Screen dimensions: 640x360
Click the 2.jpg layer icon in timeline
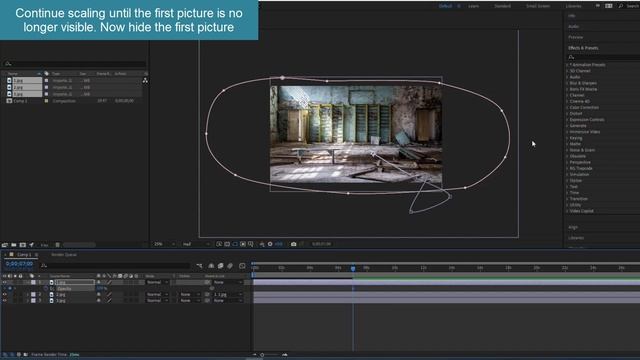pyautogui.click(x=51, y=294)
